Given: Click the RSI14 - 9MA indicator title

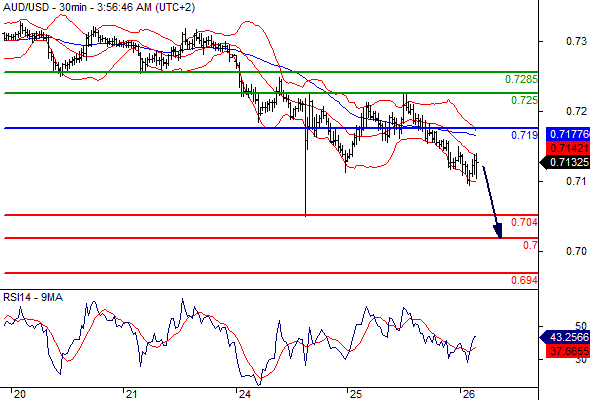Looking at the screenshot, I should (x=33, y=297).
